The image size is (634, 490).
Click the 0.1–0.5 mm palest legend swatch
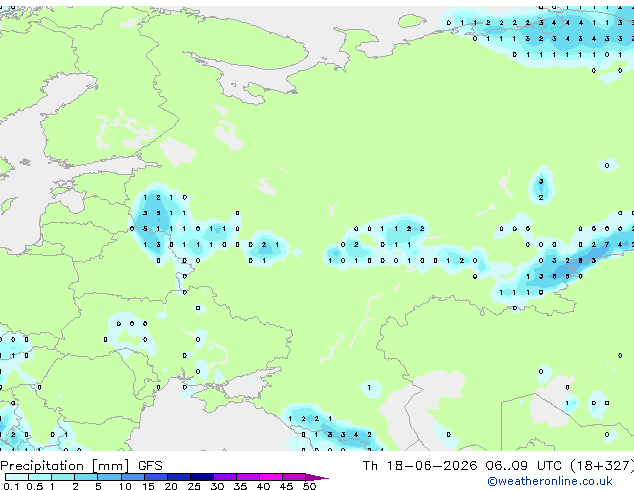point(17,477)
